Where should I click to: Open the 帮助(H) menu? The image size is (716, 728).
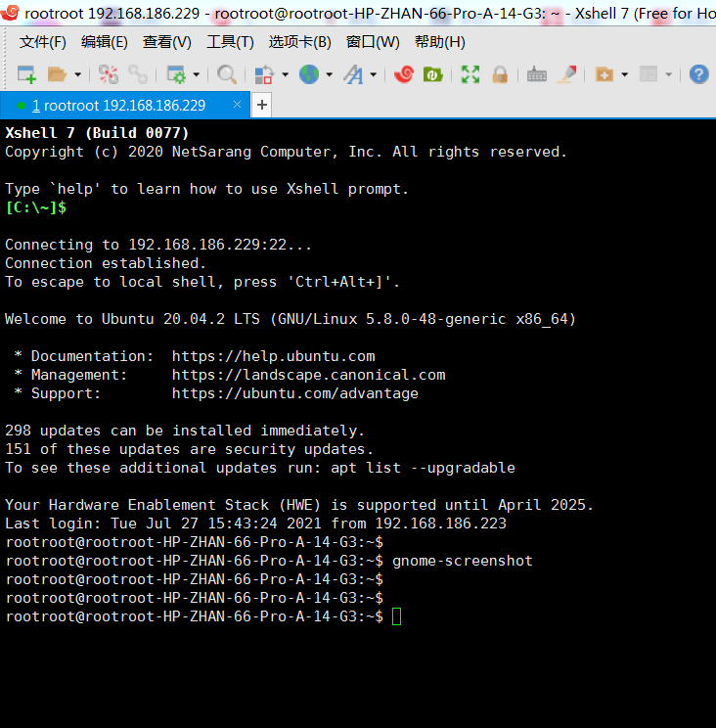click(440, 42)
